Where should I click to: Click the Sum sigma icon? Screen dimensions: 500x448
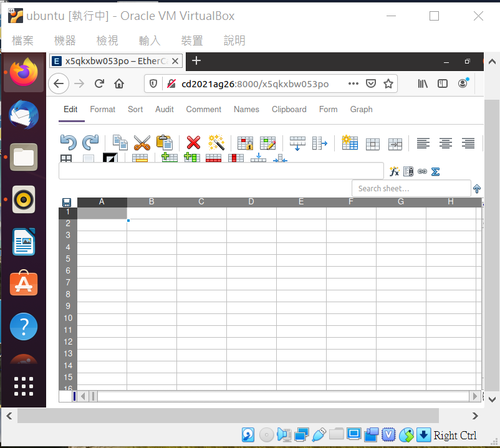coord(435,172)
